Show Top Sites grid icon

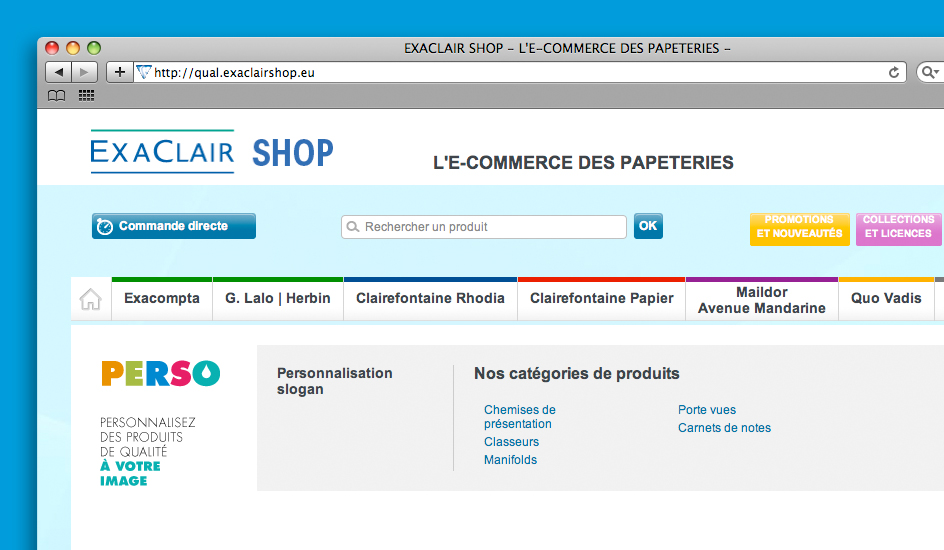click(x=87, y=96)
